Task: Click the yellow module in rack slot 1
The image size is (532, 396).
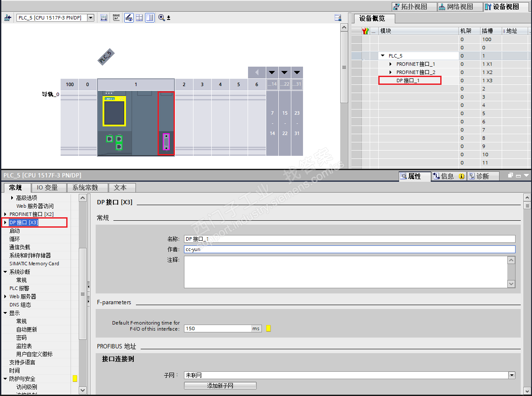Action: pos(114,111)
